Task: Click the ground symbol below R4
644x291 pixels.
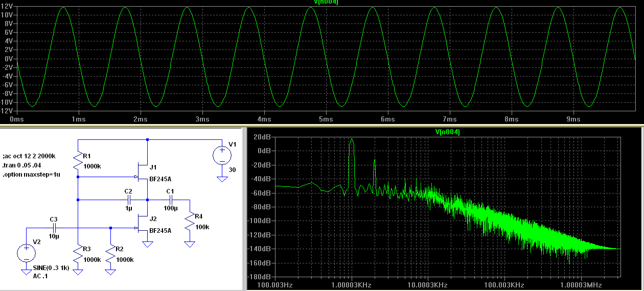Action: tap(190, 244)
